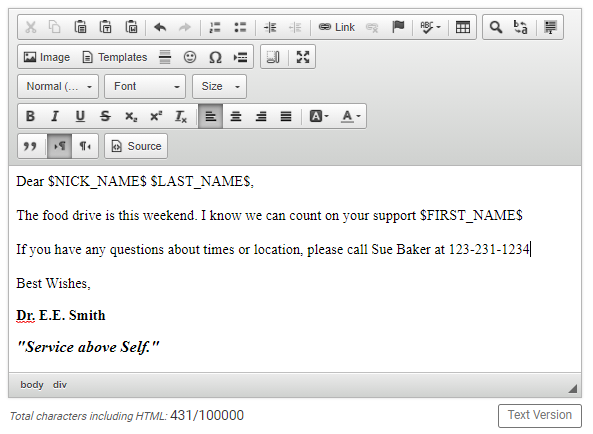This screenshot has width=593, height=434.
Task: Open the Find magnifier tool
Action: [496, 27]
